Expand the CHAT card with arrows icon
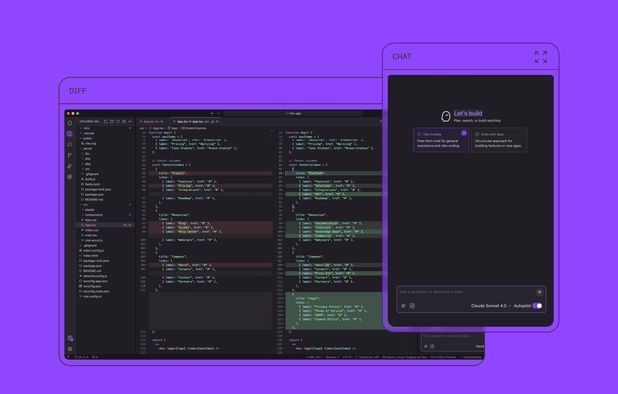The image size is (618, 394). coord(541,57)
